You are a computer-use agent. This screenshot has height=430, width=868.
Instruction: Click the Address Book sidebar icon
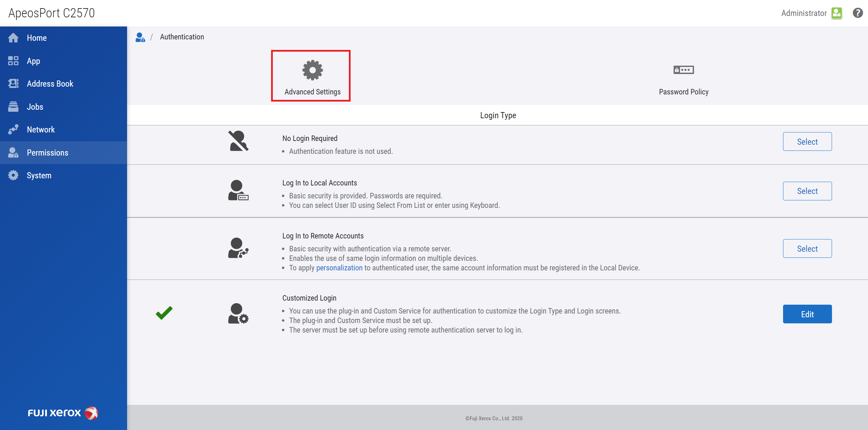[x=13, y=84]
